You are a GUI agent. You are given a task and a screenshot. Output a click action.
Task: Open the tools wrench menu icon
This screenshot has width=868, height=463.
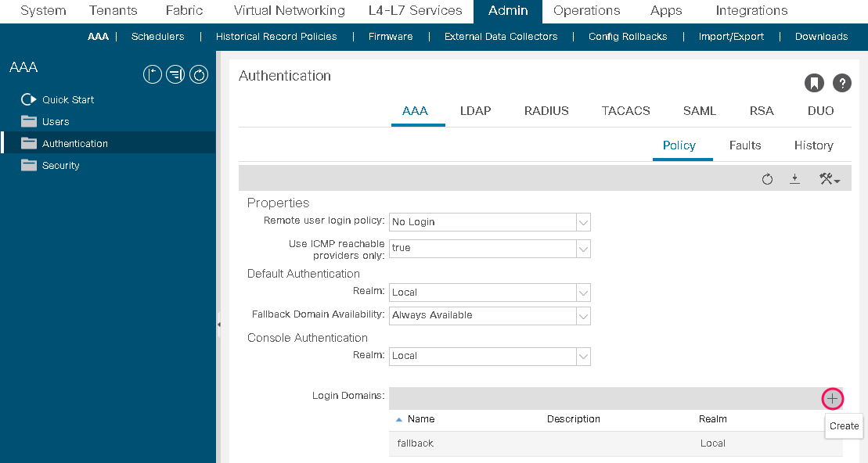click(829, 178)
